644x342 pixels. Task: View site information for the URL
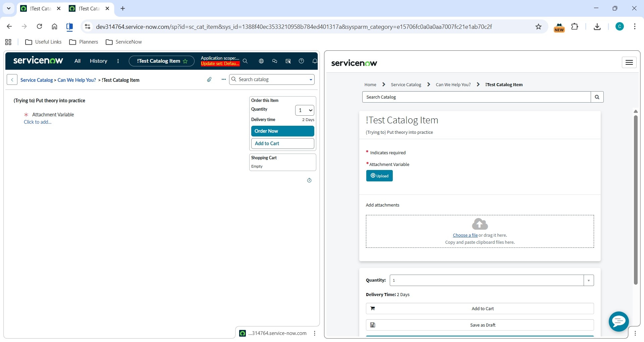(x=88, y=26)
